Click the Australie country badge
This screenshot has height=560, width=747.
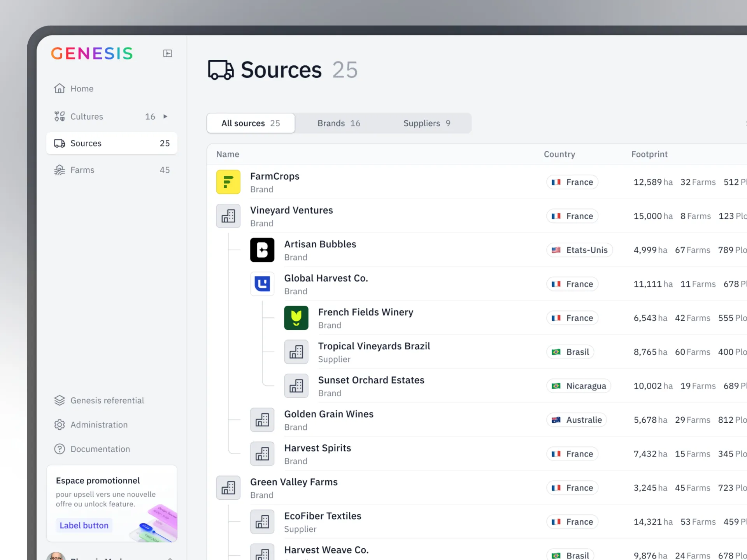point(577,420)
